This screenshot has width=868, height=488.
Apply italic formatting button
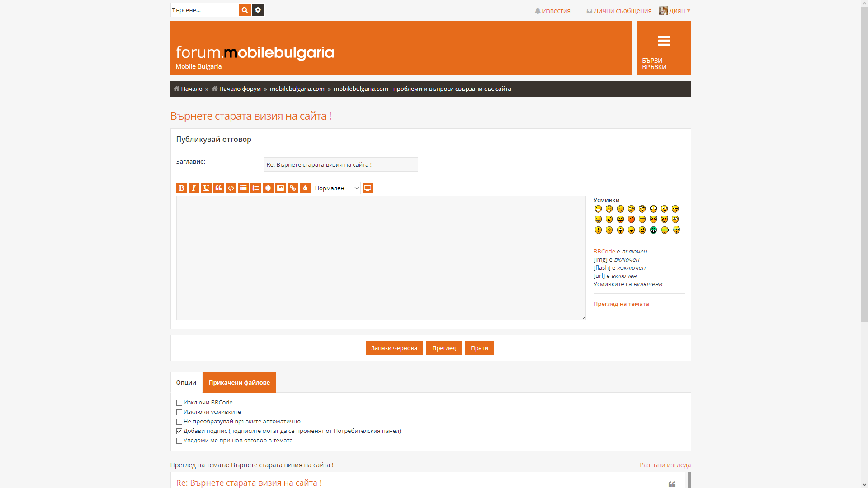pos(194,188)
